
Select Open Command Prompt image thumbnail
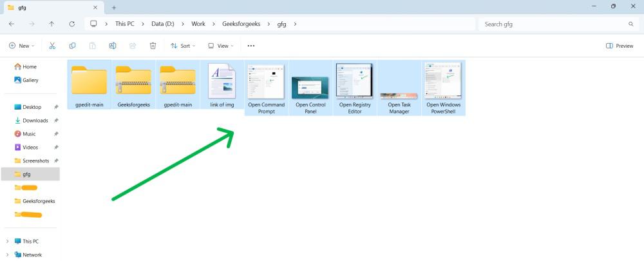point(266,81)
